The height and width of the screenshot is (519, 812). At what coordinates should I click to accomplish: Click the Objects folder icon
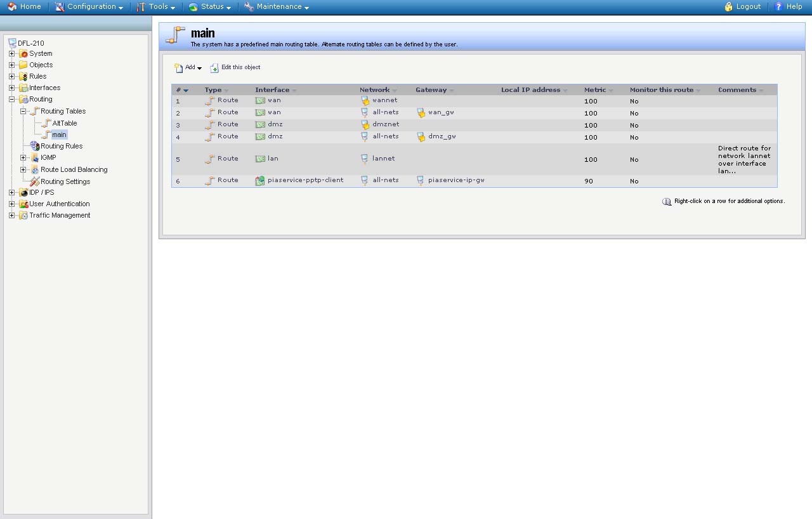(x=23, y=65)
